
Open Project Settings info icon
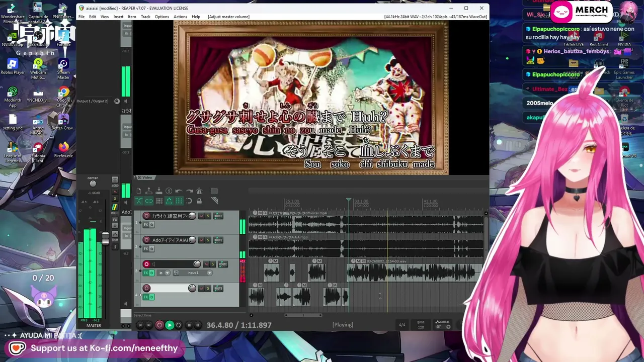pos(169,191)
